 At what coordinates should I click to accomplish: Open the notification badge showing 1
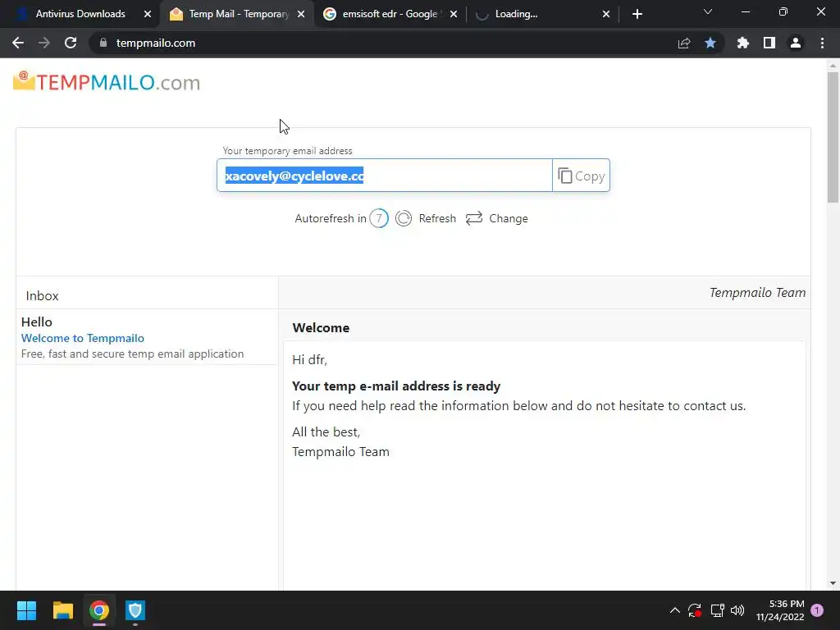pyautogui.click(x=817, y=610)
